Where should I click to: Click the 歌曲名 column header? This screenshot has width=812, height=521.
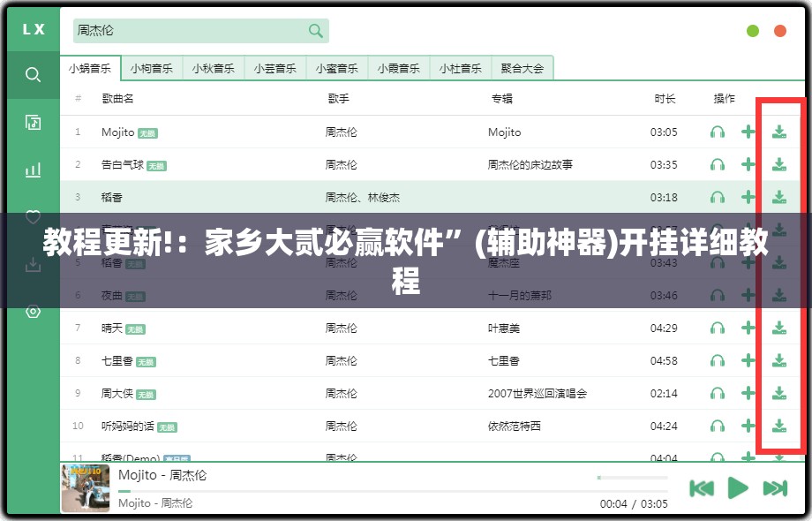click(x=118, y=98)
